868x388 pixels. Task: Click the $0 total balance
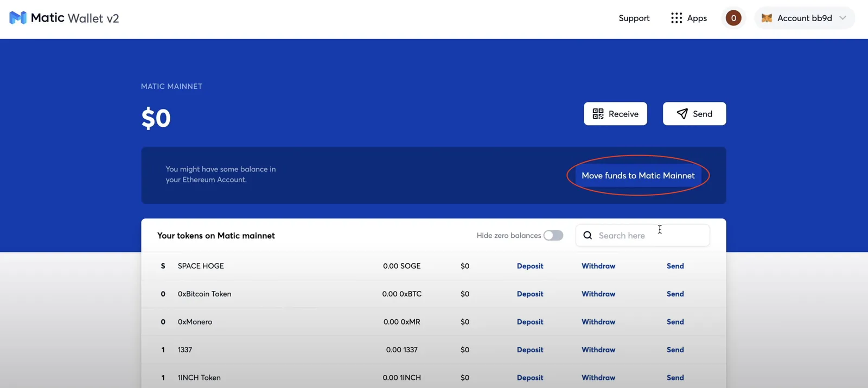click(156, 118)
